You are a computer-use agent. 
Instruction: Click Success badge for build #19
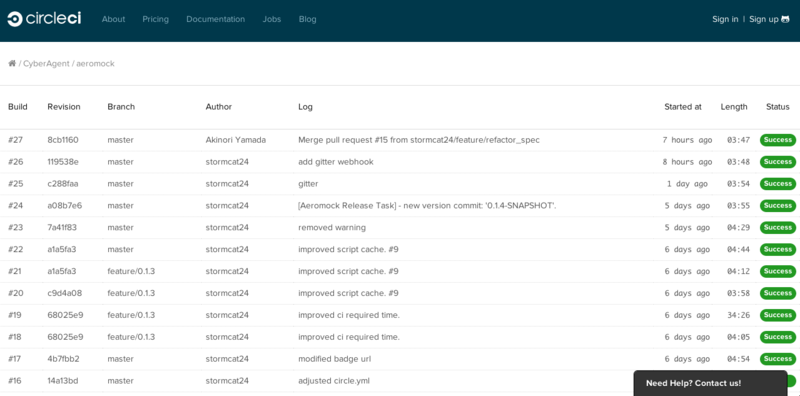point(778,315)
